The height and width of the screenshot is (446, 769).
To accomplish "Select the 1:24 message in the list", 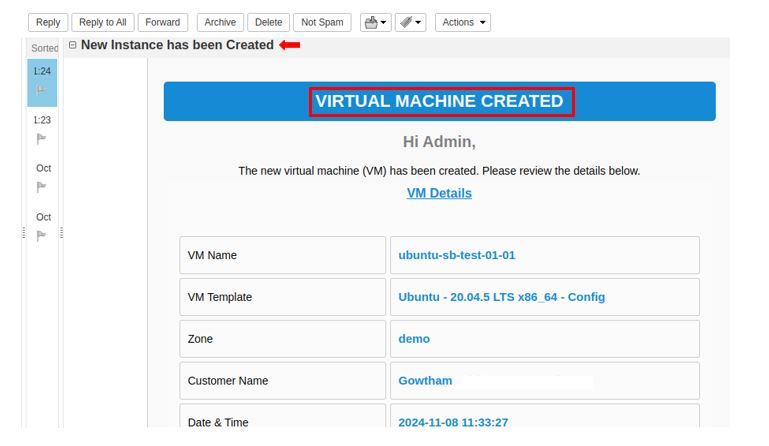I will click(x=42, y=82).
